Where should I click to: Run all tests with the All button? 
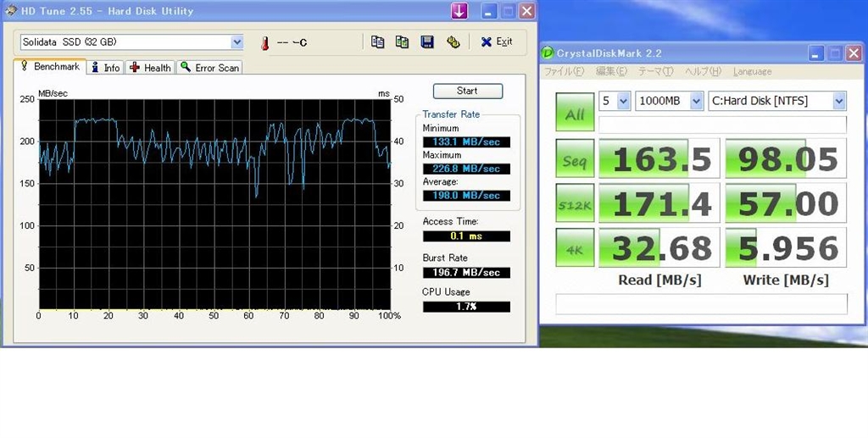[575, 113]
